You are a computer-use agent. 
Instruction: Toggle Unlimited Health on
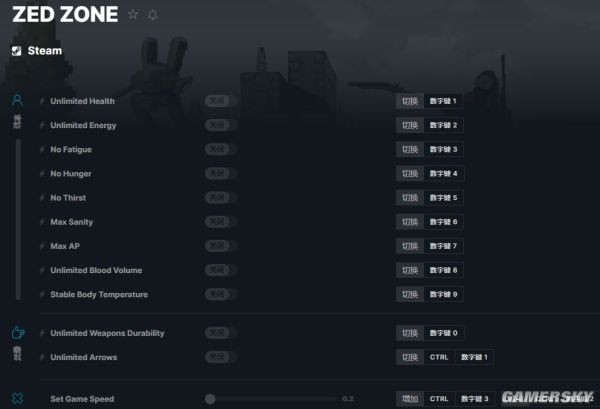click(x=220, y=101)
